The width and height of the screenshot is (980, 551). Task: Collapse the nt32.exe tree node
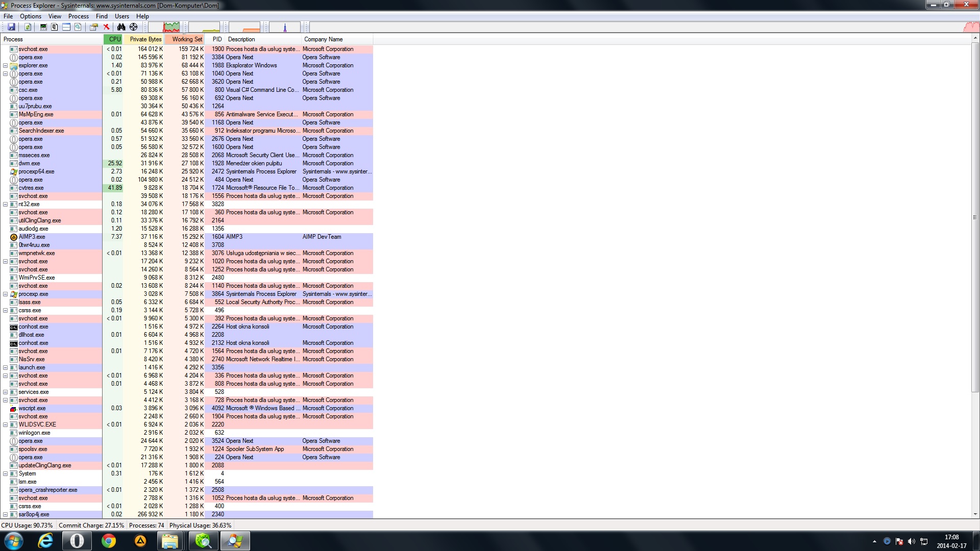pos(5,205)
